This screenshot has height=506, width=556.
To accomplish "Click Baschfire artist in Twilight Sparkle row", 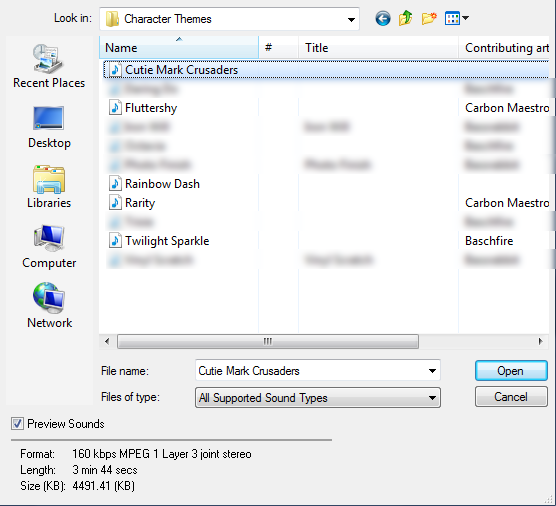I will [489, 241].
